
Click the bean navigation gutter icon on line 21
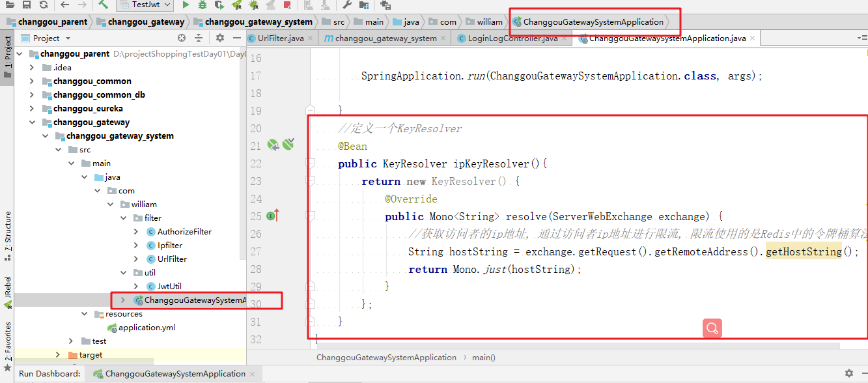point(273,145)
